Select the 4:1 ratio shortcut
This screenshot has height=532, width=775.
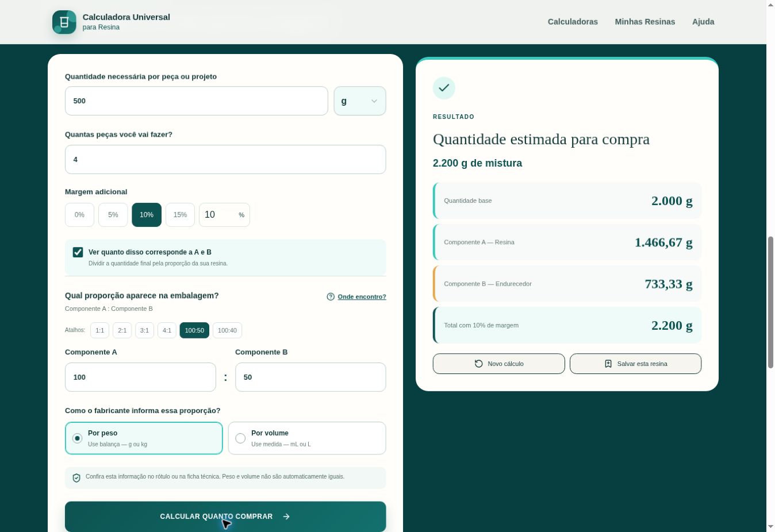click(167, 330)
